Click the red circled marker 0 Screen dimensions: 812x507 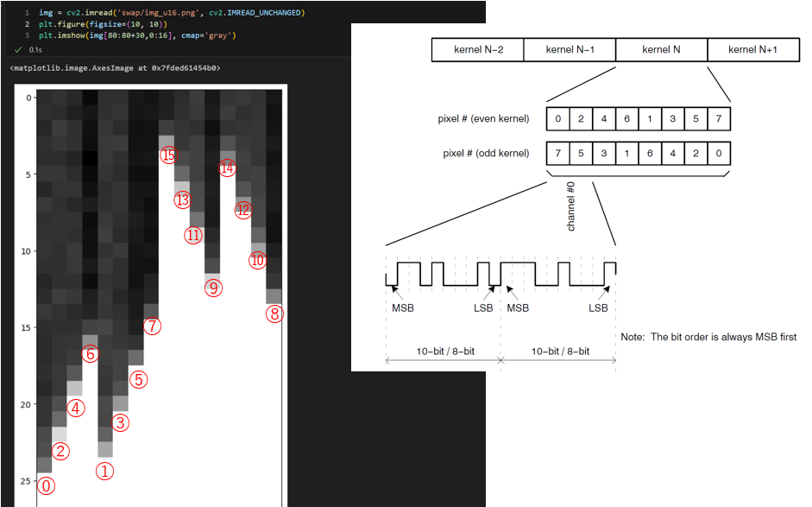(47, 486)
